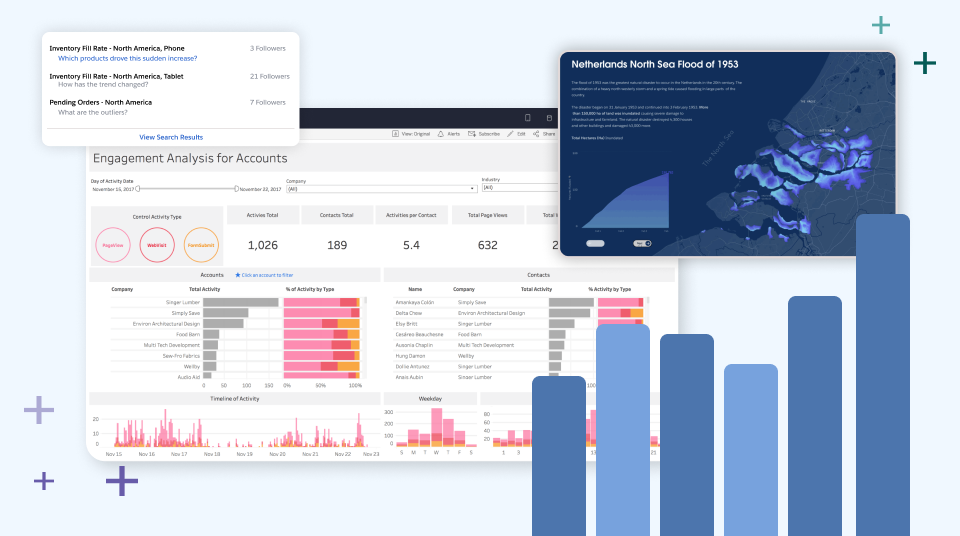Toggle the PageView activity type circle
The image size is (960, 536).
click(112, 245)
